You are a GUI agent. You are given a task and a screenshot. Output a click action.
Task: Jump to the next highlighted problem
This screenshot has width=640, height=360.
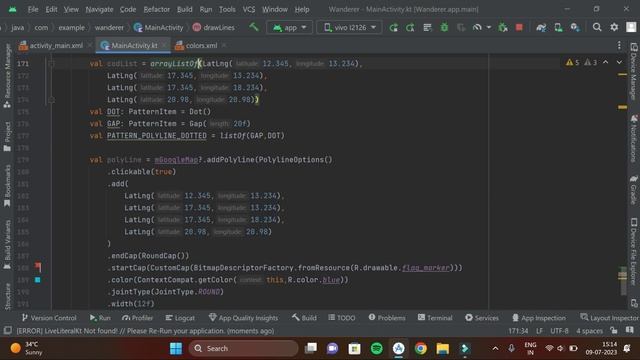coord(619,62)
